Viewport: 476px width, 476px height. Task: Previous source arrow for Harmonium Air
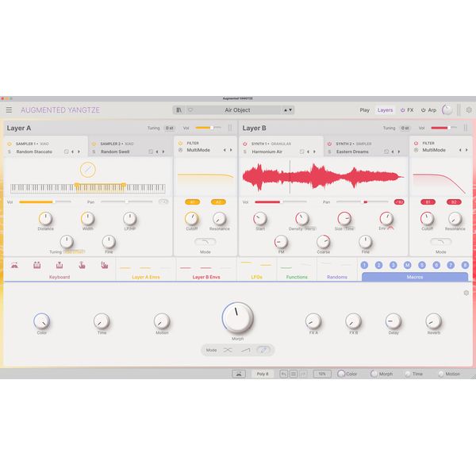308,152
